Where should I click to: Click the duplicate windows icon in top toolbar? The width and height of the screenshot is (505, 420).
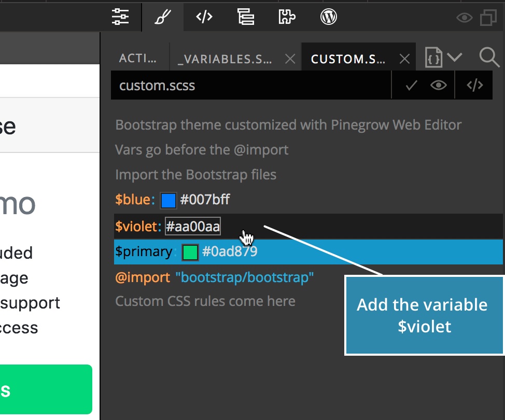[488, 18]
